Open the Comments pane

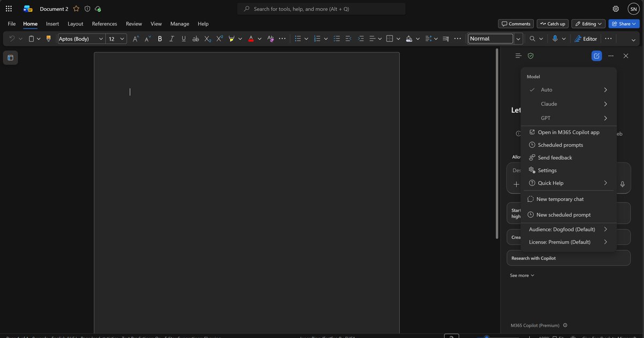click(516, 24)
